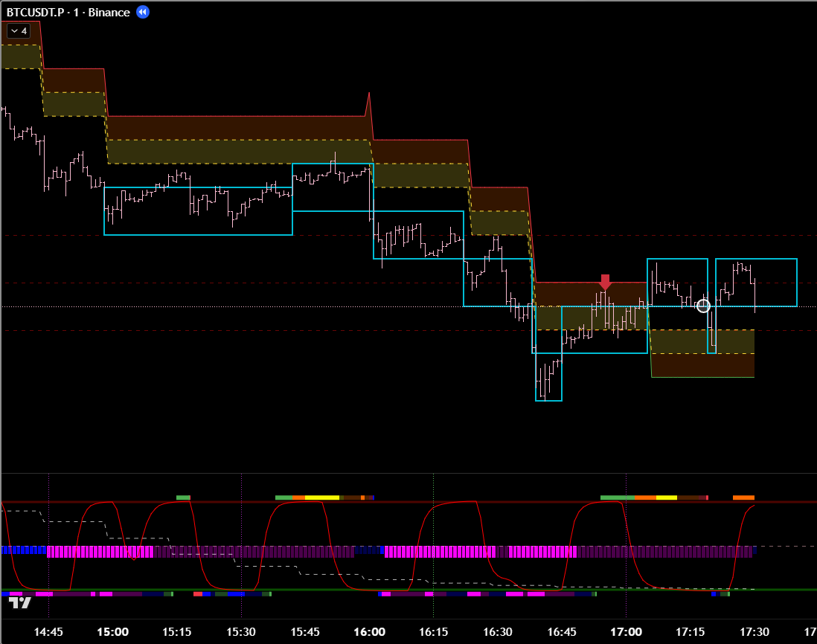Screen dimensions: 817x644
Task: Click the 17:00 time axis label
Action: [626, 632]
